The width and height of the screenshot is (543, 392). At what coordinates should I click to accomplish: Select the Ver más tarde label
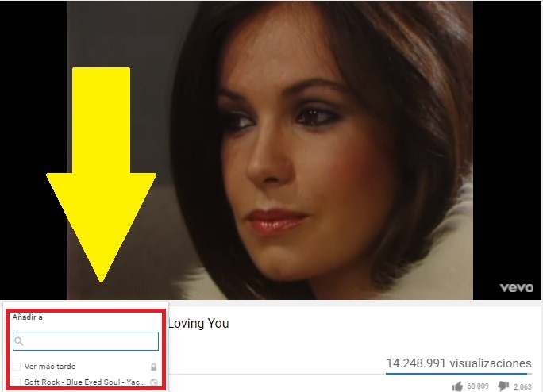click(x=50, y=367)
